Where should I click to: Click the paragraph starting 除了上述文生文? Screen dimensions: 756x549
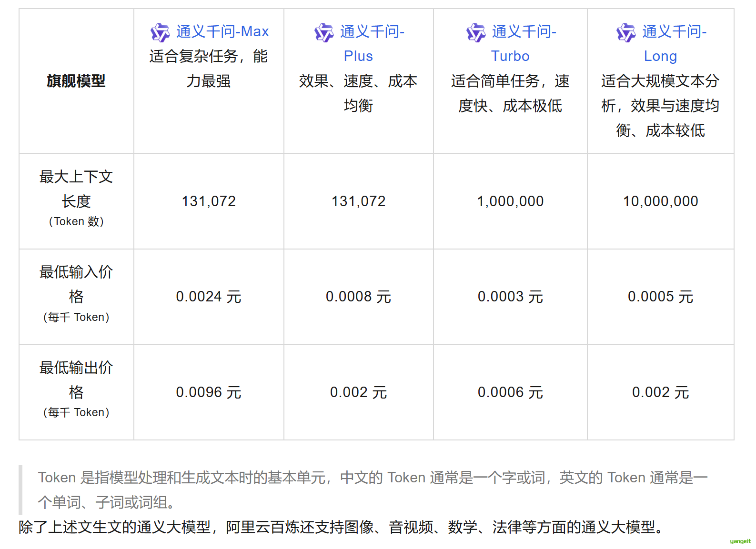[x=341, y=527]
